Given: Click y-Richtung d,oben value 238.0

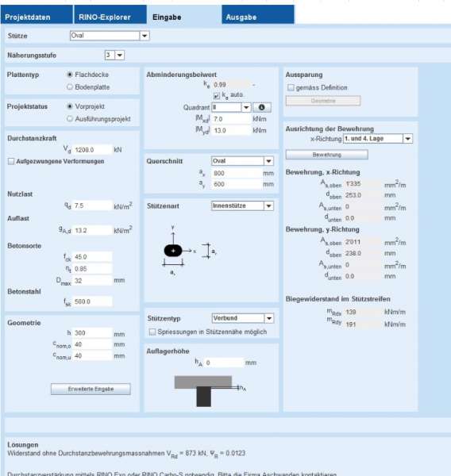Looking at the screenshot, I should point(362,254).
